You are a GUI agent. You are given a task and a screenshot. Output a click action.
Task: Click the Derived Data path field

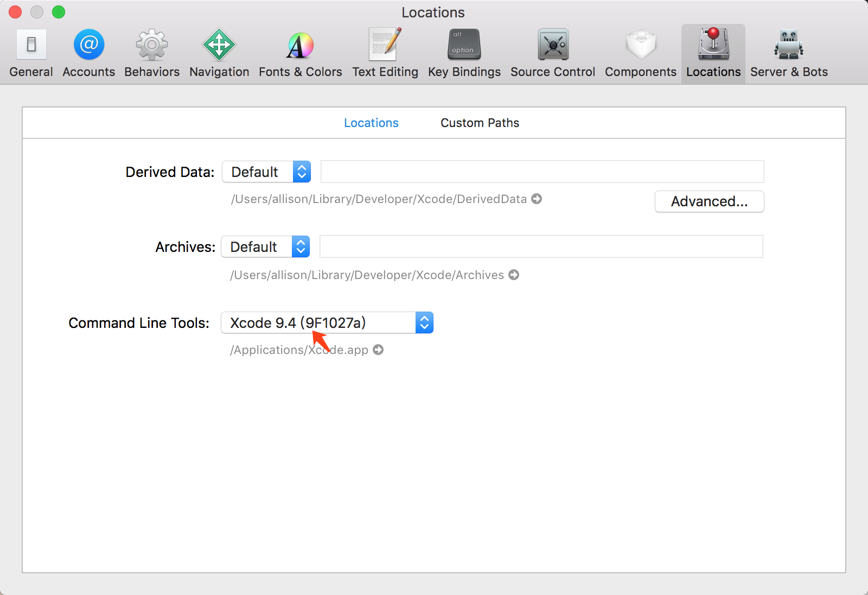pyautogui.click(x=542, y=172)
